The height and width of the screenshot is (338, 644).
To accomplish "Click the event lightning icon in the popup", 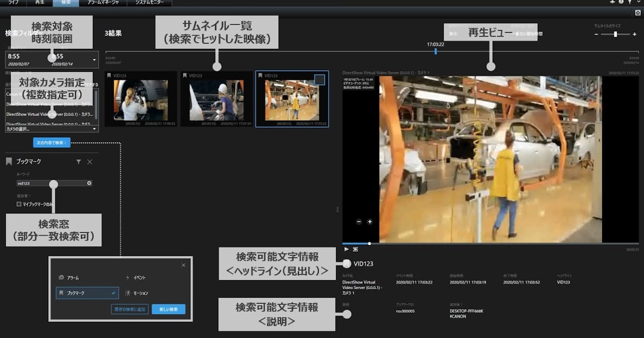I will [x=127, y=278].
